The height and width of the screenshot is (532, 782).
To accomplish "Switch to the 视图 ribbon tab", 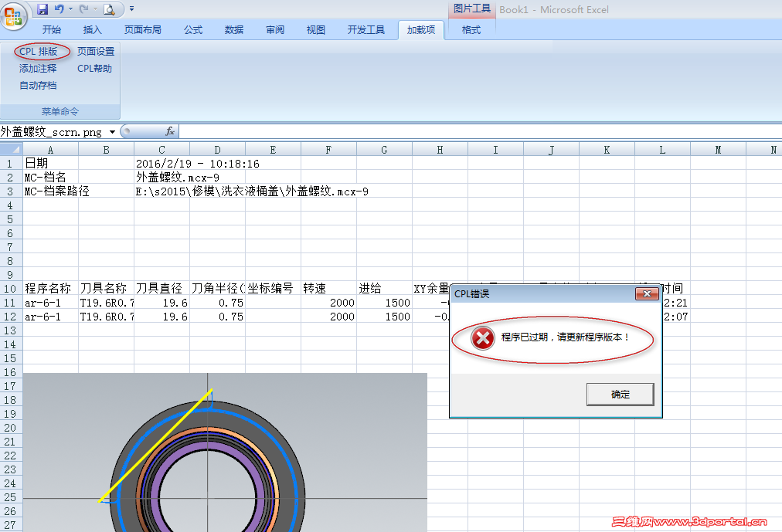I will point(316,30).
